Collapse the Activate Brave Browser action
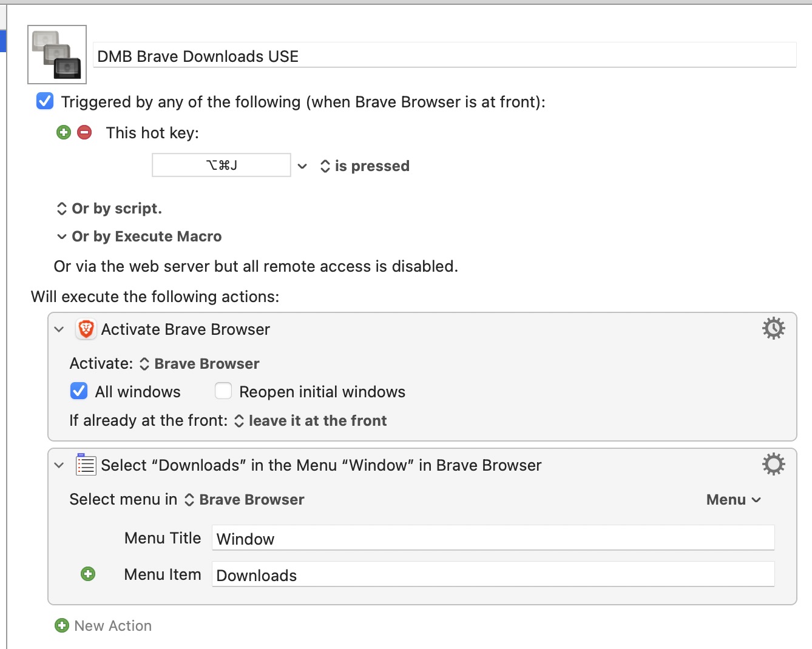The image size is (812, 649). pos(59,329)
